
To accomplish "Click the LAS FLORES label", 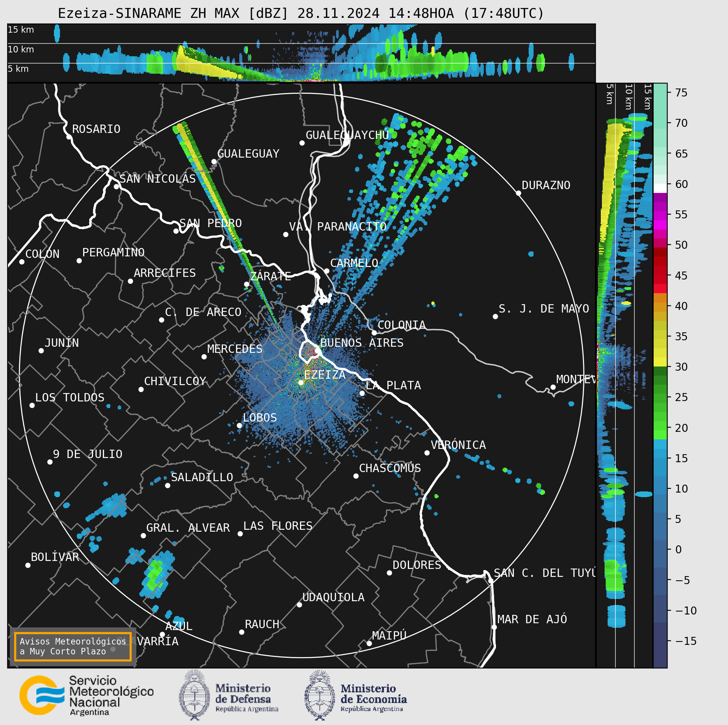I will click(278, 526).
